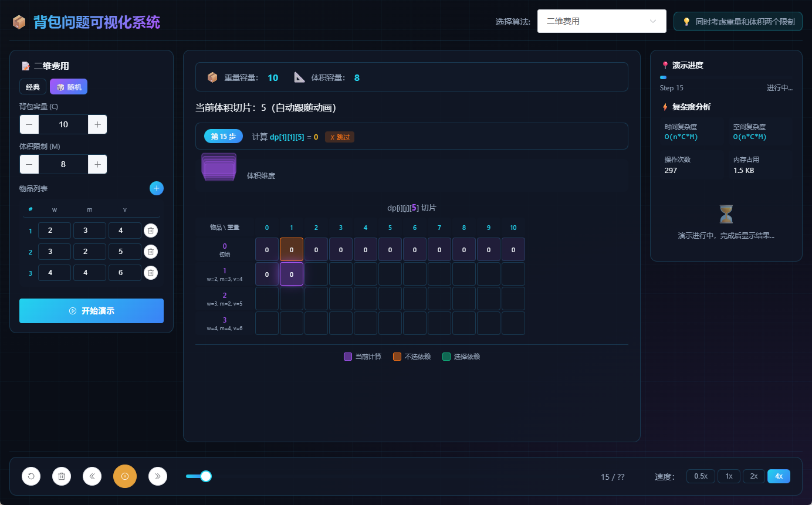Set speed to 1x
Image resolution: width=812 pixels, height=505 pixels.
pos(729,476)
